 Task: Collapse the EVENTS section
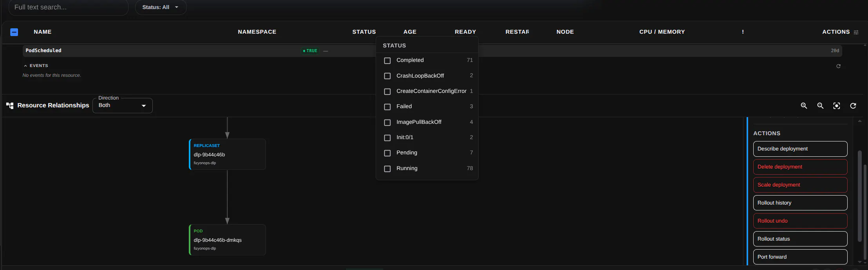[36, 66]
